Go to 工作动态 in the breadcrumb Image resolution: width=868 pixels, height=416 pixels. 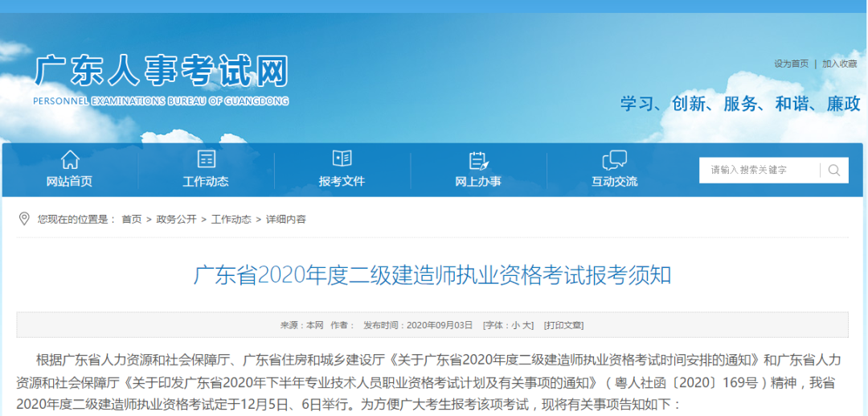tap(231, 220)
